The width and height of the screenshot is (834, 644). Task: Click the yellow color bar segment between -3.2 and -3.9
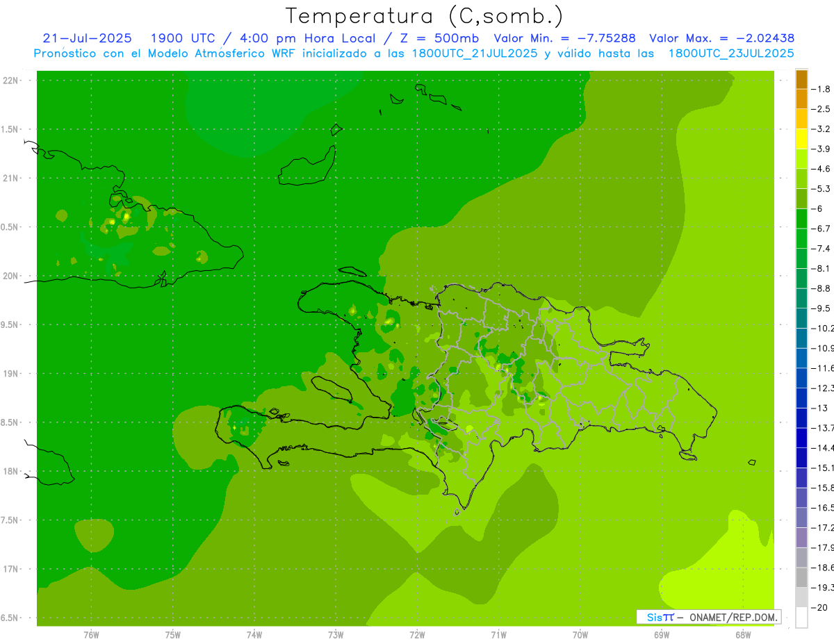(x=801, y=139)
